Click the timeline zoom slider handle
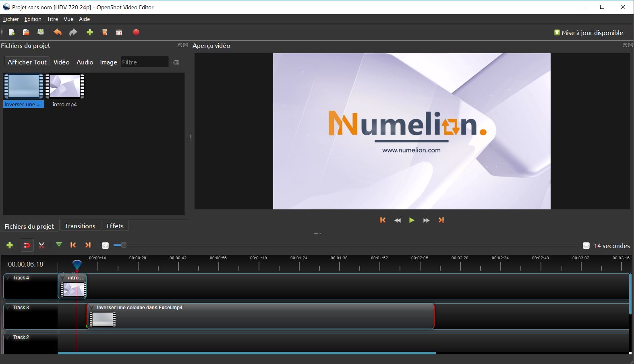 [x=124, y=245]
